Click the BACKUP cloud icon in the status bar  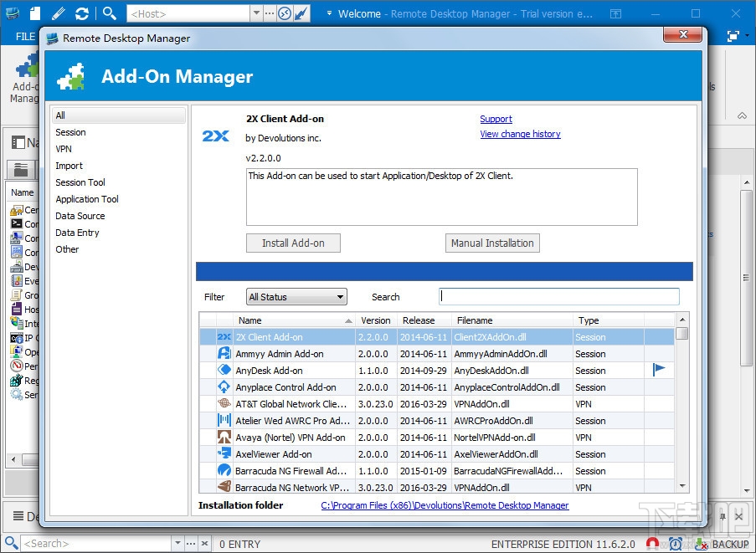[x=702, y=544]
